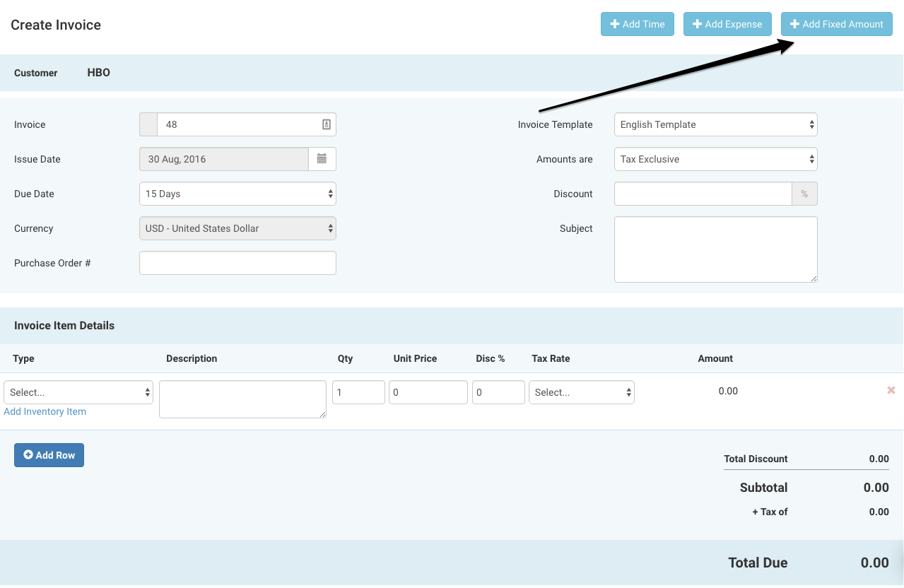Open the Invoice Template dropdown
Viewport: 904px width, 588px height.
pos(715,124)
